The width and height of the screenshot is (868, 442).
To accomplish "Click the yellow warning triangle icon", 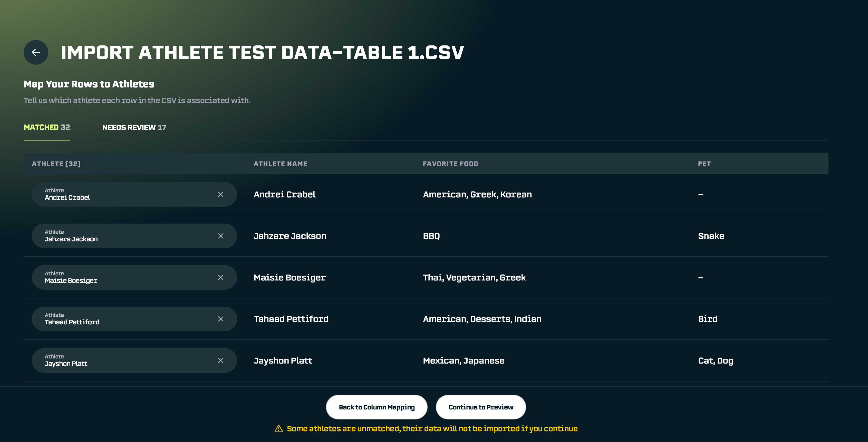I will [x=279, y=428].
